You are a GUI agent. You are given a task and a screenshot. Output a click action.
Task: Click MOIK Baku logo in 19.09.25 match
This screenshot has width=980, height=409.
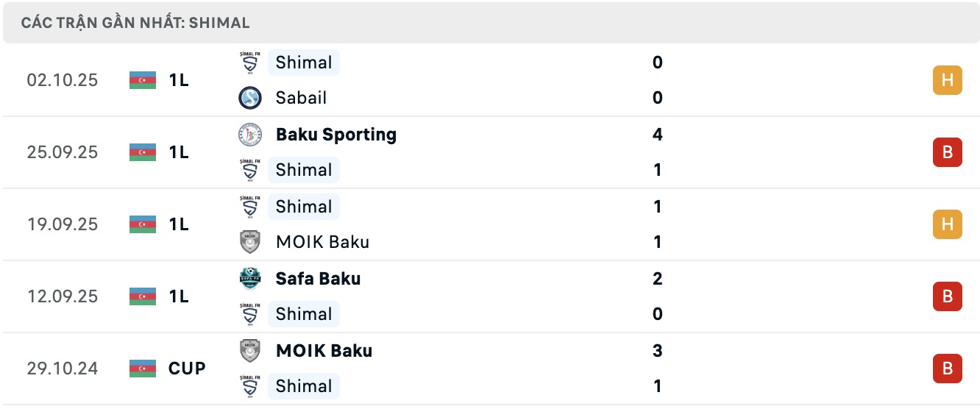(251, 242)
